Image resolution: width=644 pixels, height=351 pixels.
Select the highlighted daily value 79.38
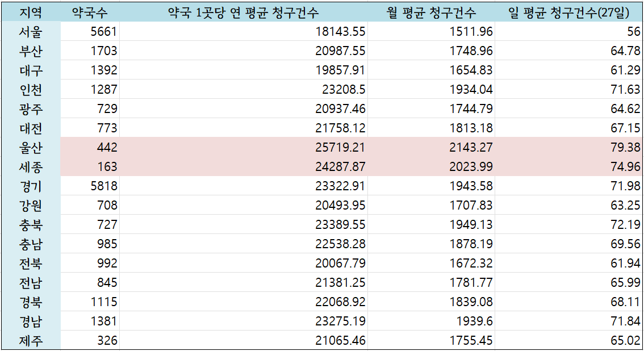(x=625, y=148)
